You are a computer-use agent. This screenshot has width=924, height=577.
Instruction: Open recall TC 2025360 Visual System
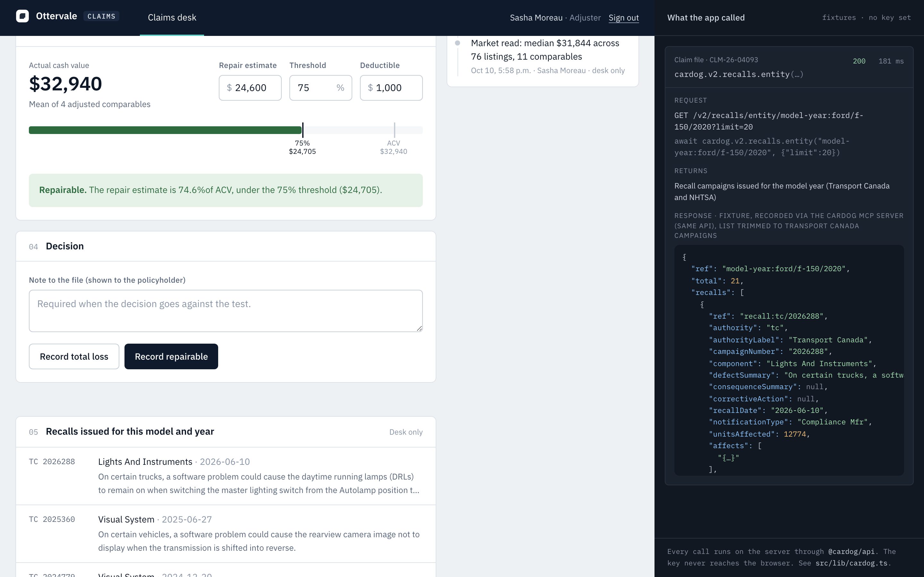[226, 533]
